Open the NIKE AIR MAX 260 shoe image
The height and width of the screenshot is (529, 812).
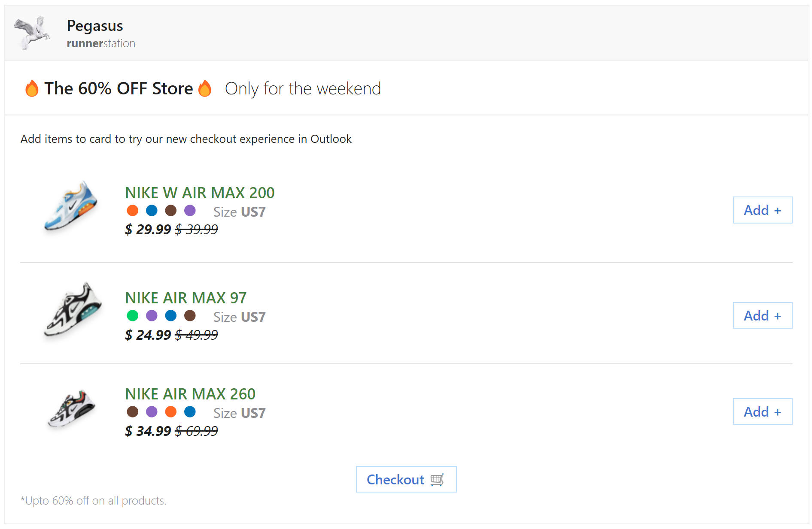pos(71,409)
